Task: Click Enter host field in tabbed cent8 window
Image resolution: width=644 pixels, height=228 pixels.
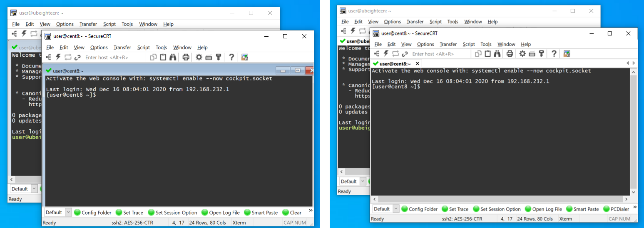Action: coord(441,54)
